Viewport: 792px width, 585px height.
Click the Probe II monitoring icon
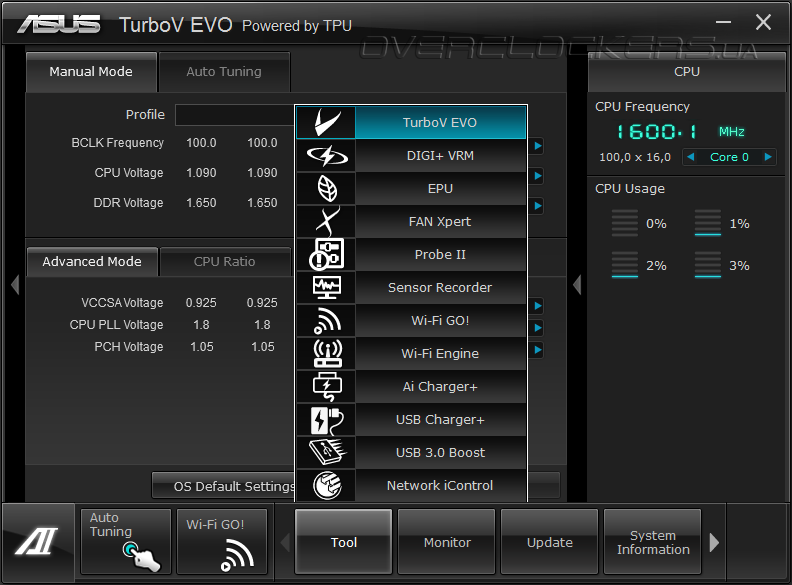(326, 254)
